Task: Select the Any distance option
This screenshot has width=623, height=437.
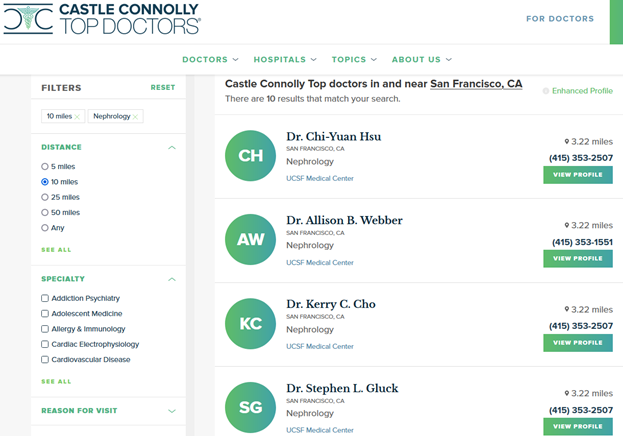Action: (45, 228)
